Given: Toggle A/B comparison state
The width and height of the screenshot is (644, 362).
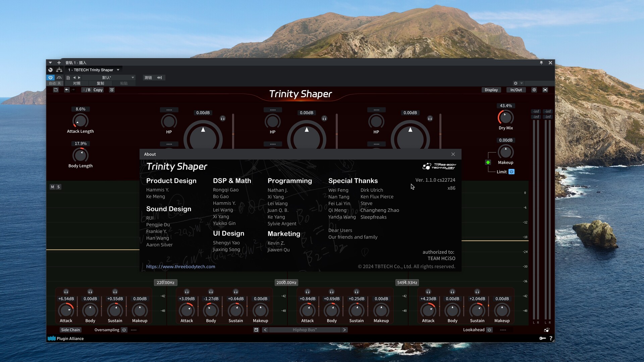Looking at the screenshot, I should point(86,90).
